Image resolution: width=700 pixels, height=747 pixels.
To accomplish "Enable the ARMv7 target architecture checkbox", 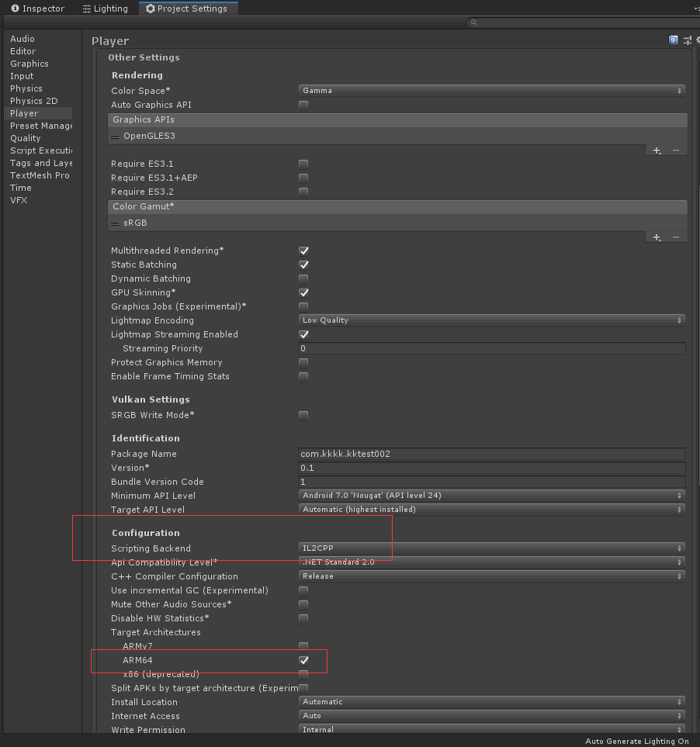I will tap(303, 645).
